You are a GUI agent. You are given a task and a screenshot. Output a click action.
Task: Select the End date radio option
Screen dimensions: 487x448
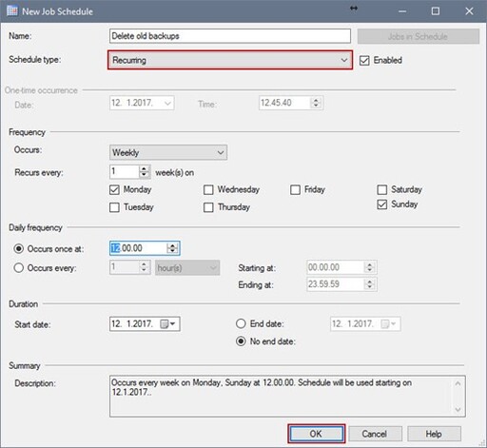click(x=241, y=323)
